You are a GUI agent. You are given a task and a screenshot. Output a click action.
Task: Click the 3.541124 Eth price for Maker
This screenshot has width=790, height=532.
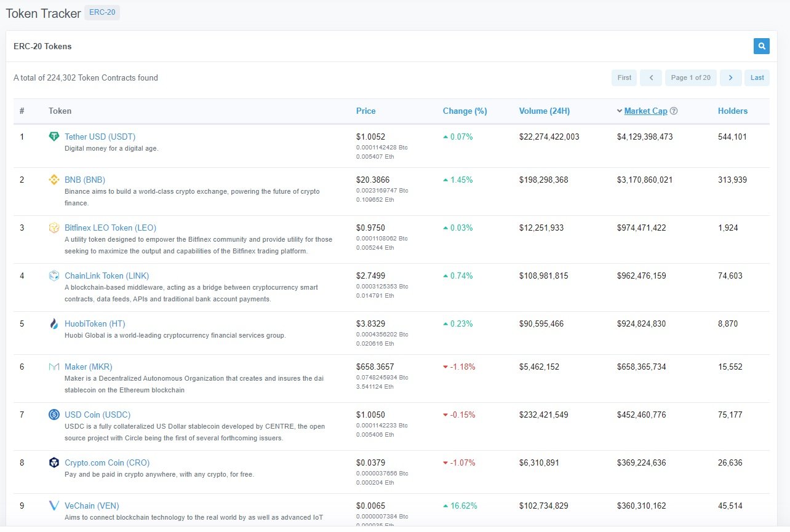tap(375, 386)
